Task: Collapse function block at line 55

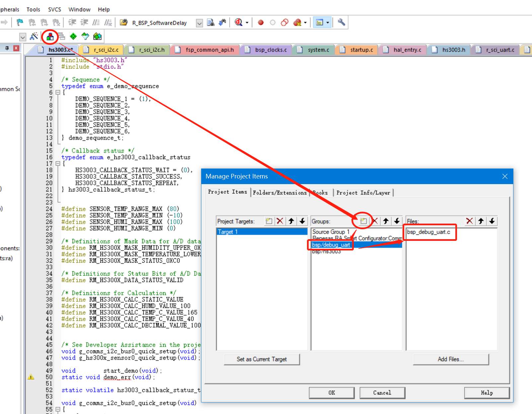Action: [x=58, y=409]
